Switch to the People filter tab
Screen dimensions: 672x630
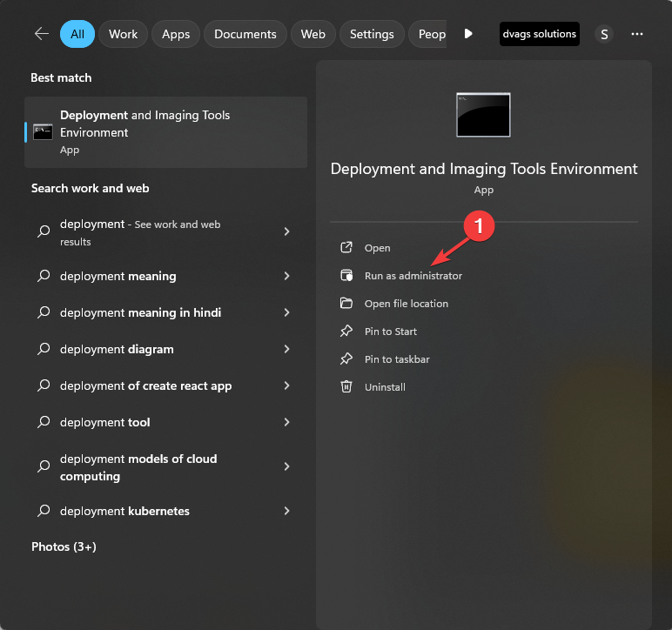pyautogui.click(x=427, y=34)
